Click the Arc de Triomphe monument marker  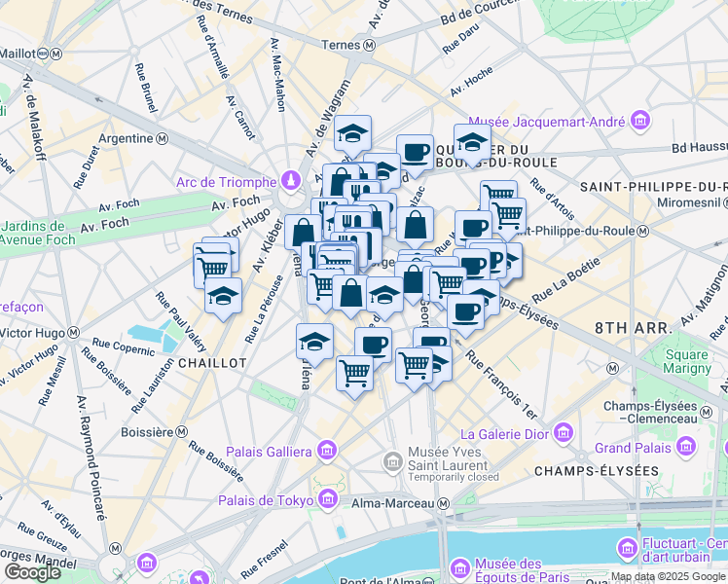(293, 181)
